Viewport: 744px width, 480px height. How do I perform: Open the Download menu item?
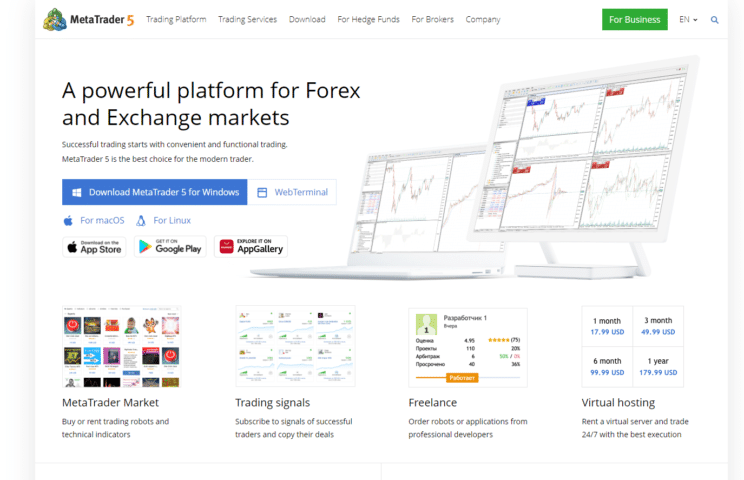pos(307,19)
